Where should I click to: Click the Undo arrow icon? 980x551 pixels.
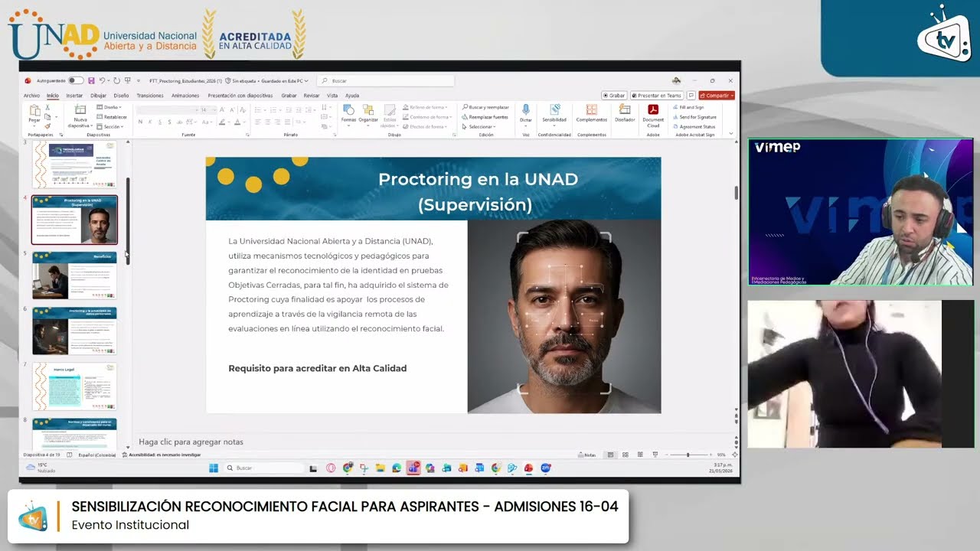pyautogui.click(x=103, y=80)
